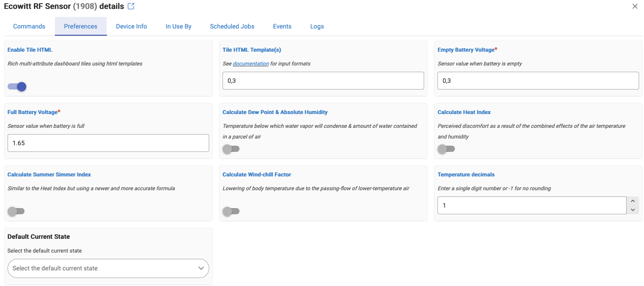The height and width of the screenshot is (286, 644).
Task: Open the Device Info tab
Action: (132, 26)
